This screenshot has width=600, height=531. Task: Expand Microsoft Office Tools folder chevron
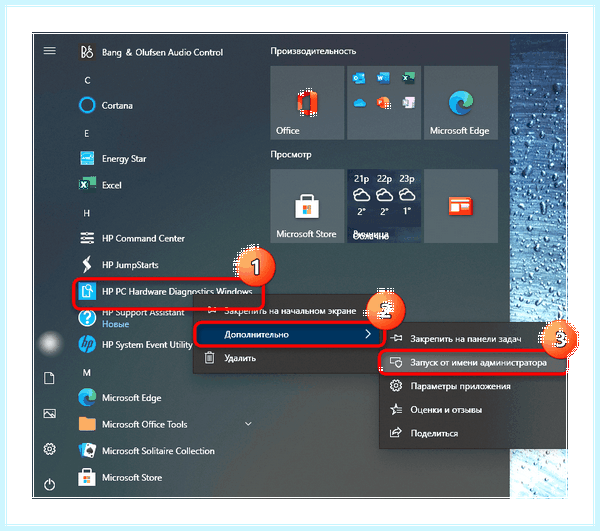[248, 424]
